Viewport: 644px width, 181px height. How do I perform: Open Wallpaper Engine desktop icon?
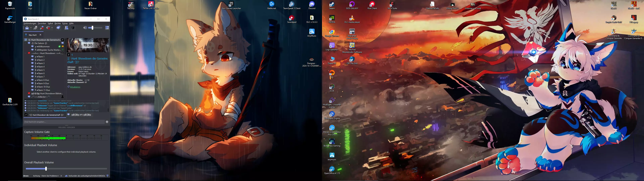tap(332, 115)
